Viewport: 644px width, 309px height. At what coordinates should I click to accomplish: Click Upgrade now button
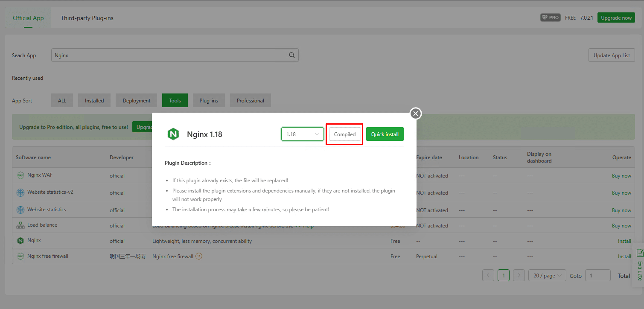pos(616,17)
